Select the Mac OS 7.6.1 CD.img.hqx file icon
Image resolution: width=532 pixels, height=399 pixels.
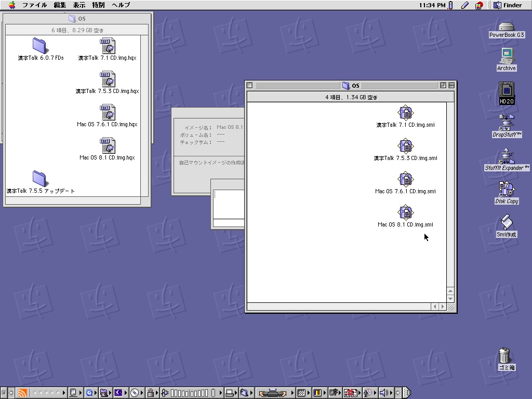(x=108, y=112)
